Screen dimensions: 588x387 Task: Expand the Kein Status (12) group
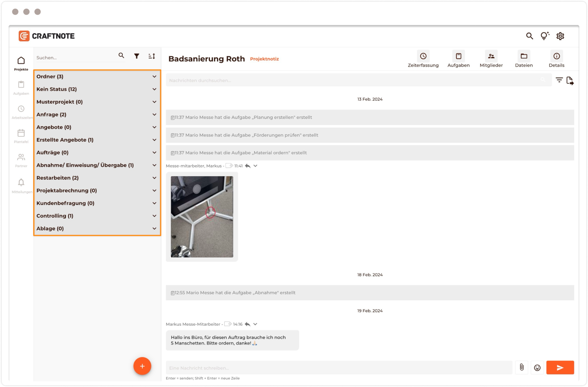tap(154, 89)
